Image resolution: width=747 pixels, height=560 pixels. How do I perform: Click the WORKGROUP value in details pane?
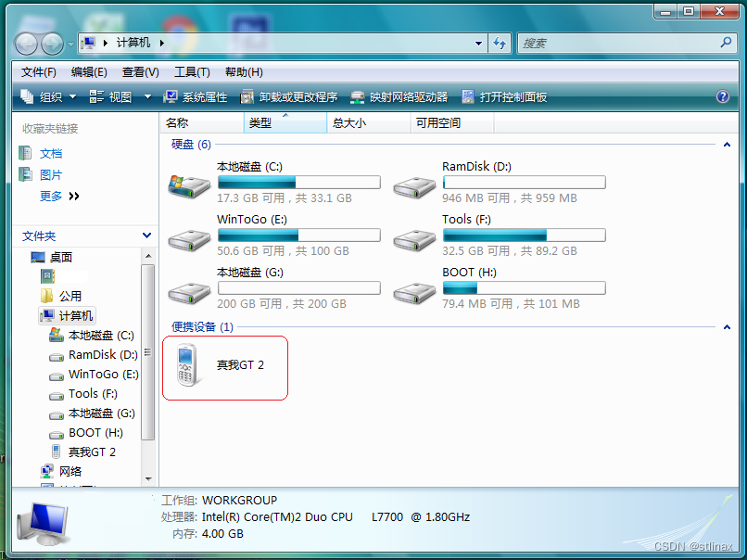point(239,501)
